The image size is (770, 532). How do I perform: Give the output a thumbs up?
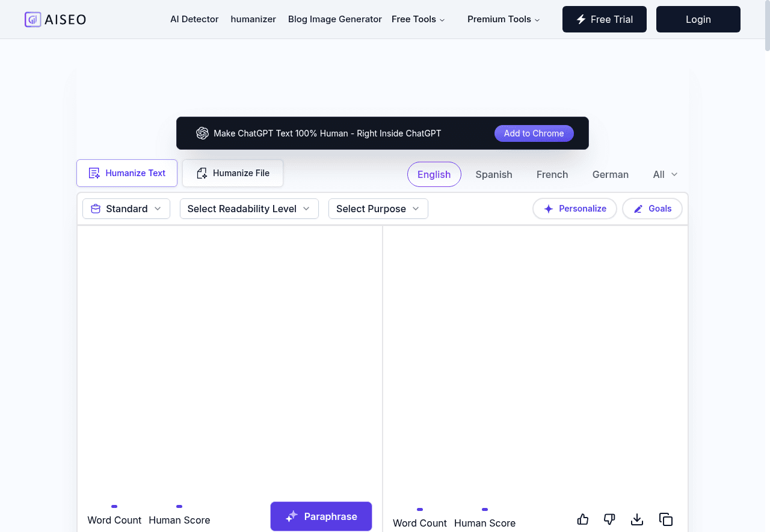coord(582,519)
